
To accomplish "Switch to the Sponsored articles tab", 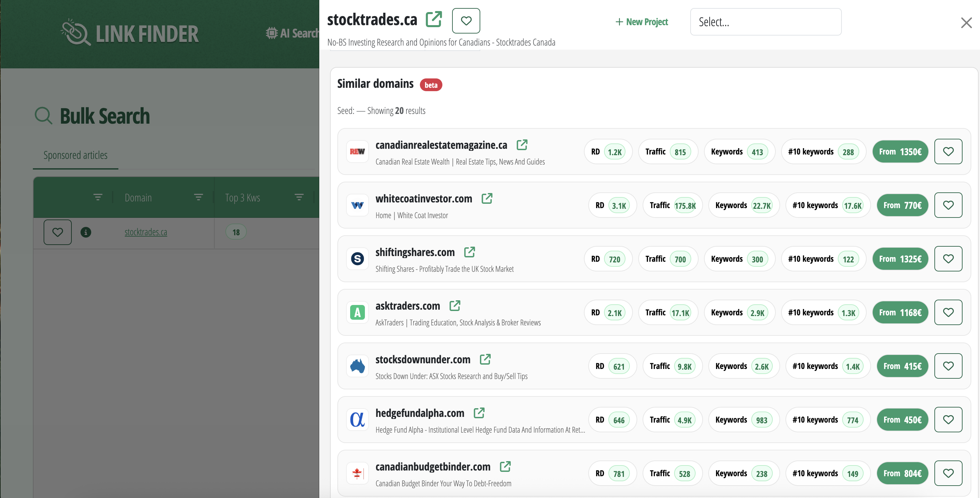I will [75, 155].
